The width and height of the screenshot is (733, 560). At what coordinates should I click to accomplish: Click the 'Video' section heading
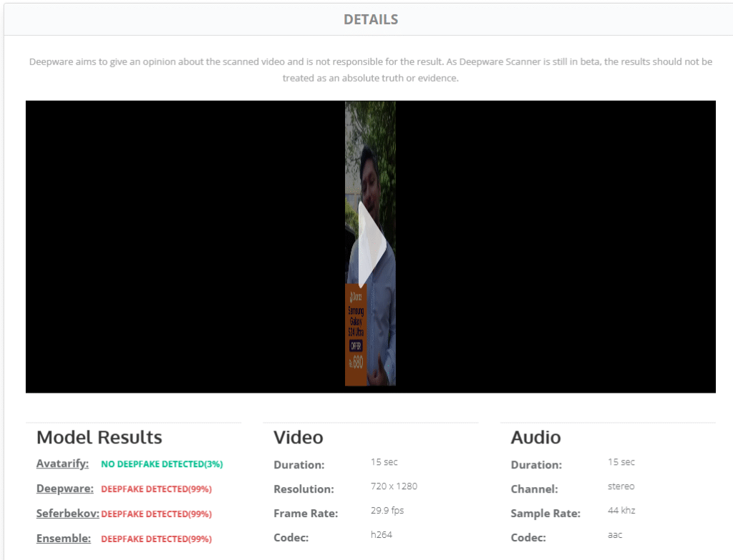298,438
